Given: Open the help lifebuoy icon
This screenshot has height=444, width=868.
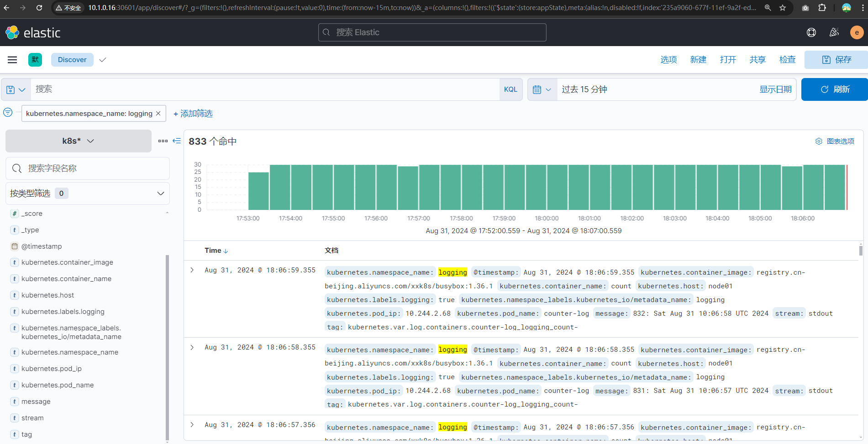Looking at the screenshot, I should point(811,32).
